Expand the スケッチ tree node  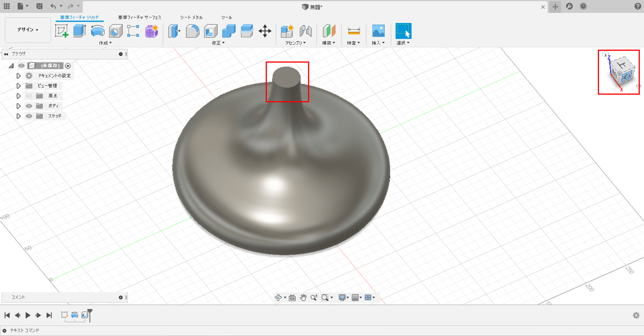pos(18,116)
